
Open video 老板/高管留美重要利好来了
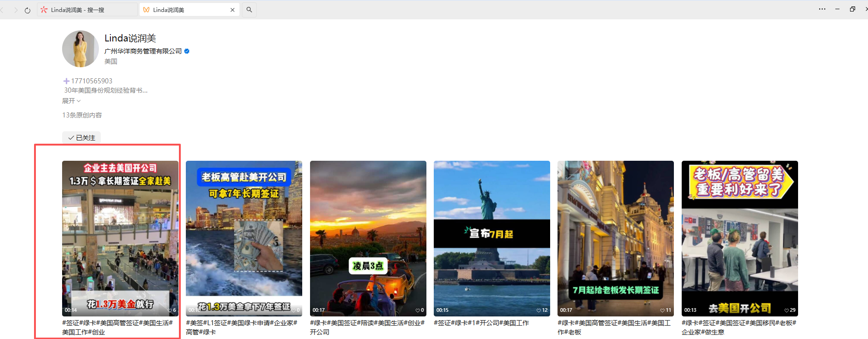pyautogui.click(x=740, y=238)
